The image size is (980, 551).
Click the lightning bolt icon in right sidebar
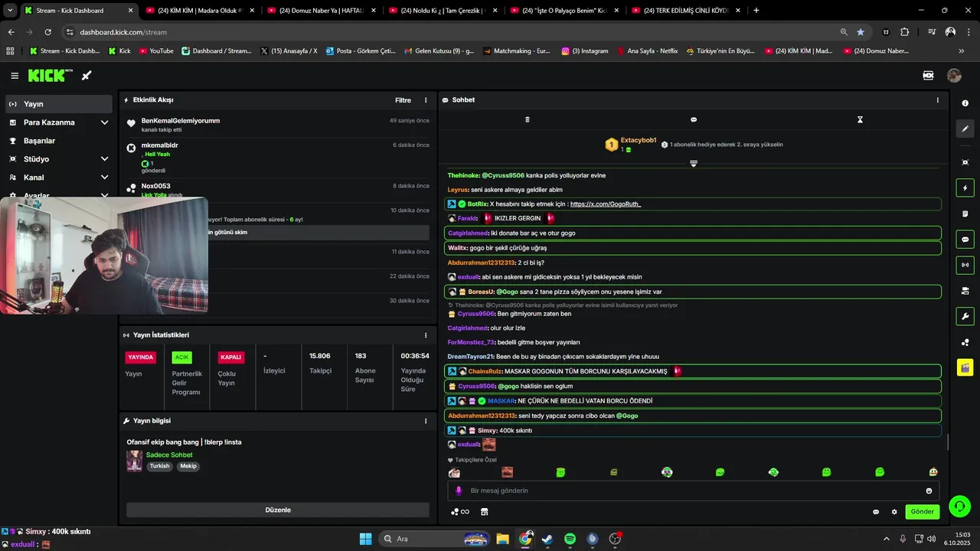(965, 188)
